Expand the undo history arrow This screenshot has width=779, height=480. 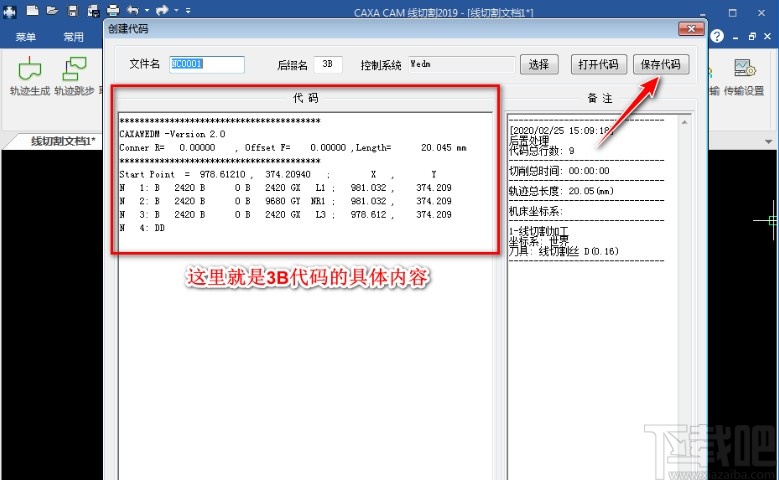point(147,10)
